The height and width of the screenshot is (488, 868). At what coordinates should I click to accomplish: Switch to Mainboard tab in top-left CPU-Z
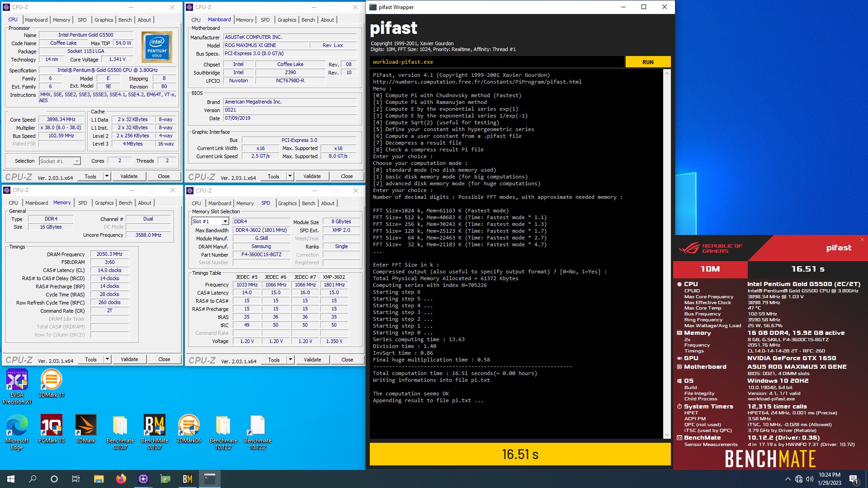[36, 20]
